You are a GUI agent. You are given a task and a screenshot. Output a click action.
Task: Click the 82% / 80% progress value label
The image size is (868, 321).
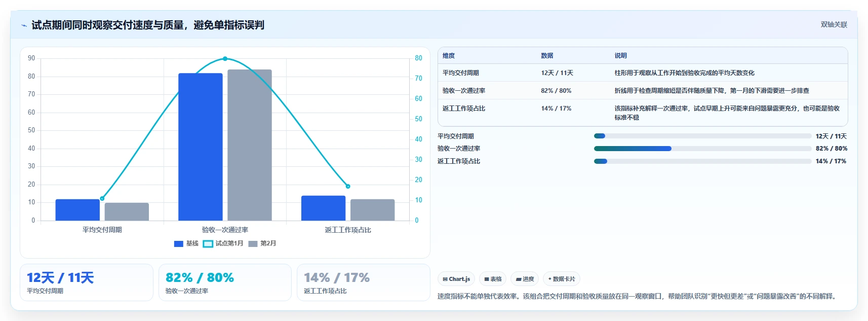(832, 149)
